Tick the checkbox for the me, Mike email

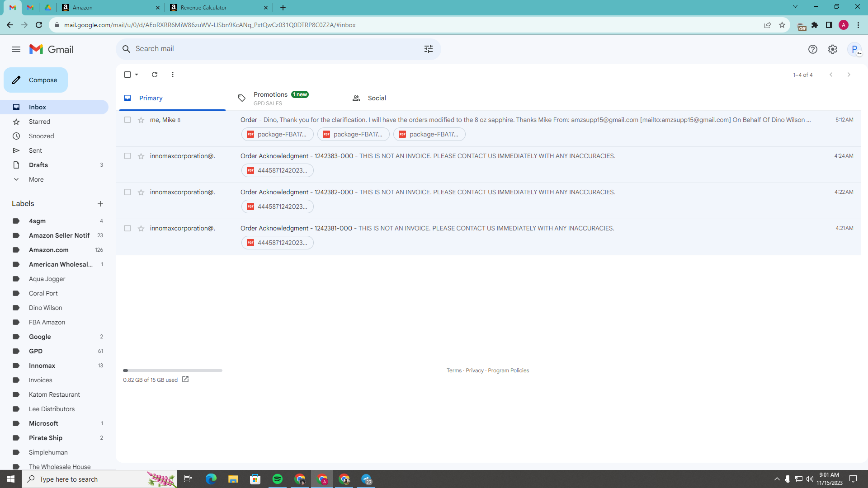pos(127,120)
